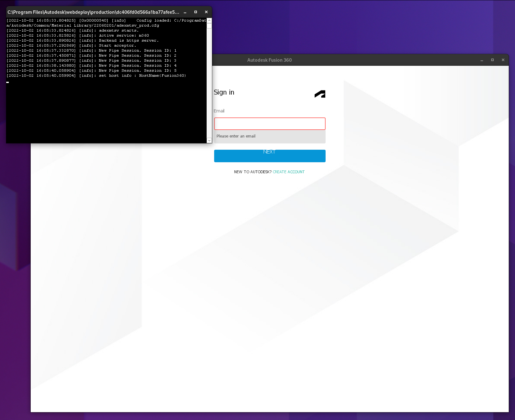Maximize the Autodesk Fusion 360 window
Viewport: 515px width, 420px height.
coord(492,60)
